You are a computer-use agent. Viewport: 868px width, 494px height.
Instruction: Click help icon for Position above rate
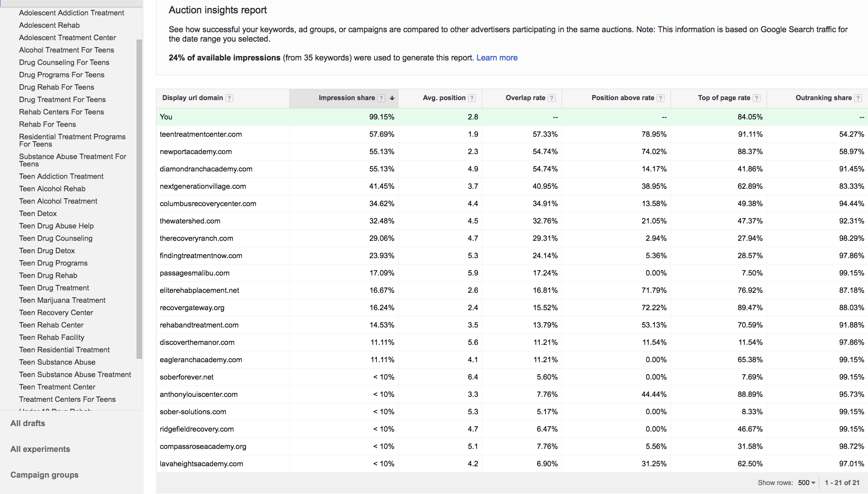point(661,98)
